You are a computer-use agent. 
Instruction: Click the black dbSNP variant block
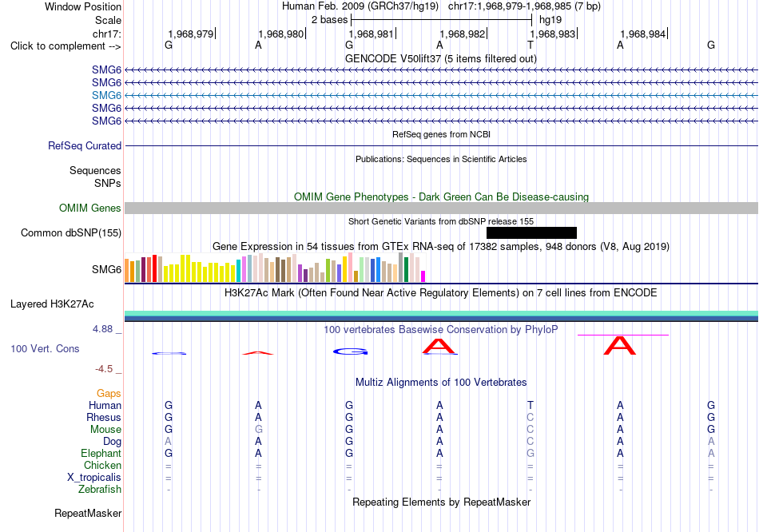coord(531,232)
